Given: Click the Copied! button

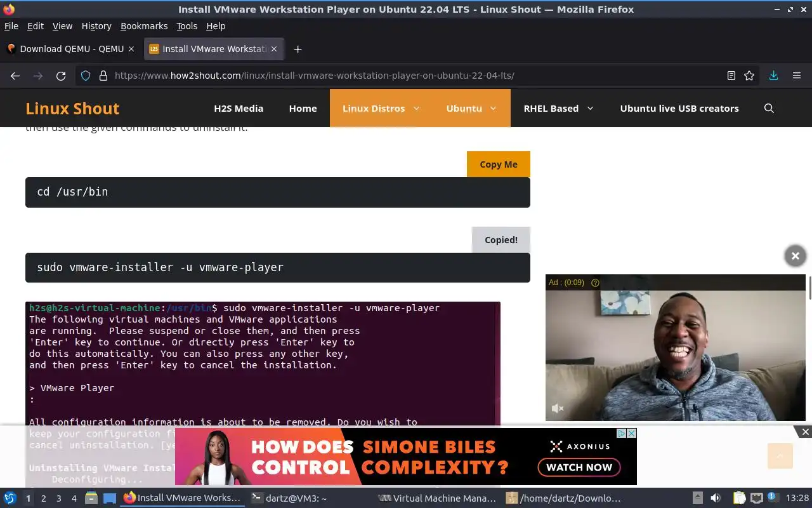Looking at the screenshot, I should click(x=501, y=240).
